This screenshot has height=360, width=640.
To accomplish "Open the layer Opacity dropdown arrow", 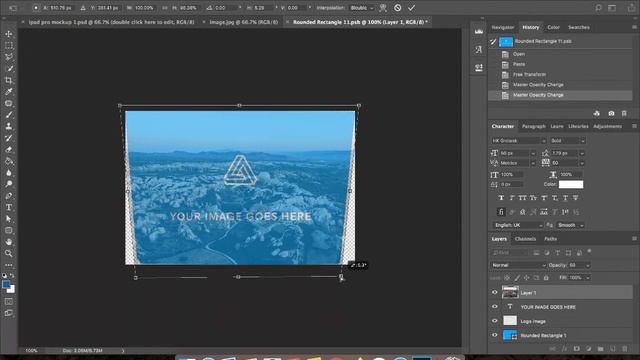I will pos(588,265).
